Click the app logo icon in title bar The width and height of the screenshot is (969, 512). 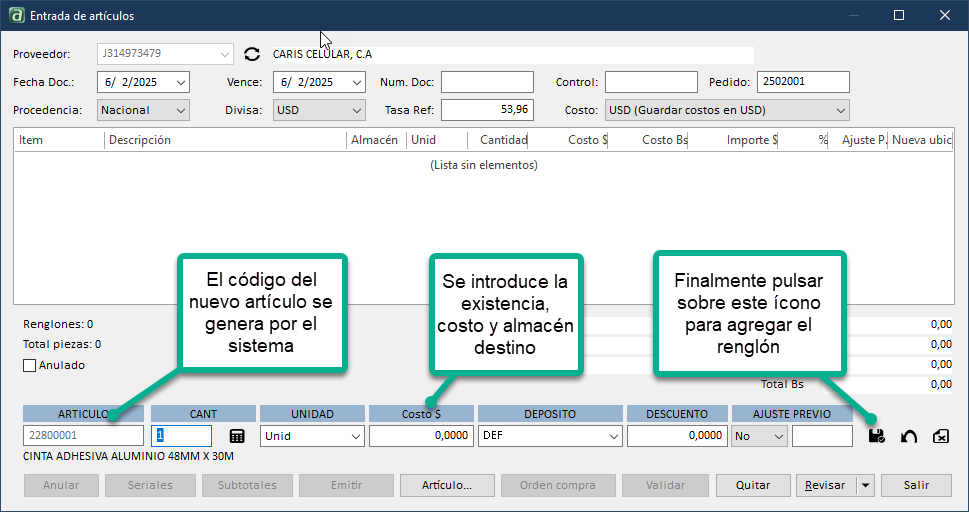tap(16, 16)
